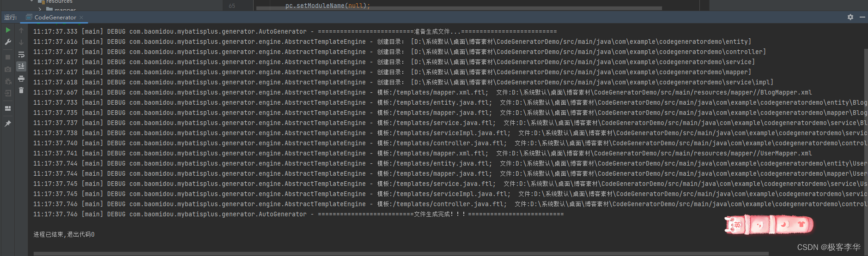This screenshot has height=256, width=868.
Task: Click the up arrow stack trace icon
Action: (x=21, y=30)
